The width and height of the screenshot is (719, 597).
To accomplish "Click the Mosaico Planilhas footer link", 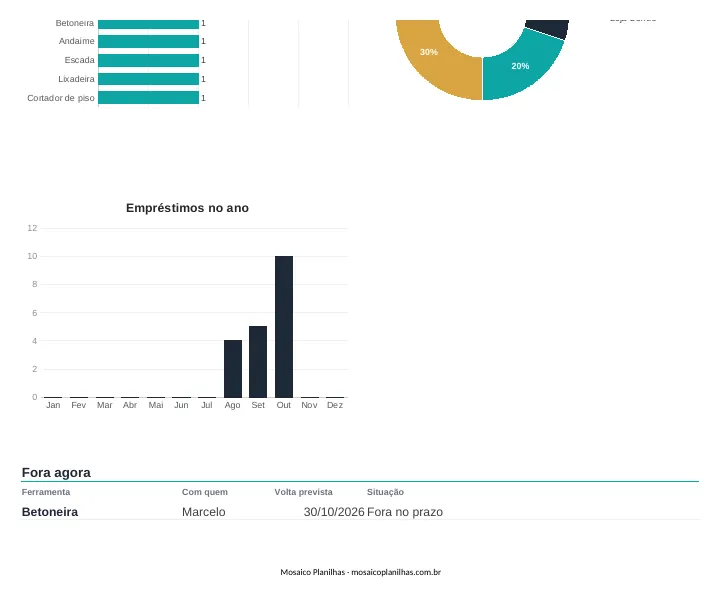I will [360, 572].
